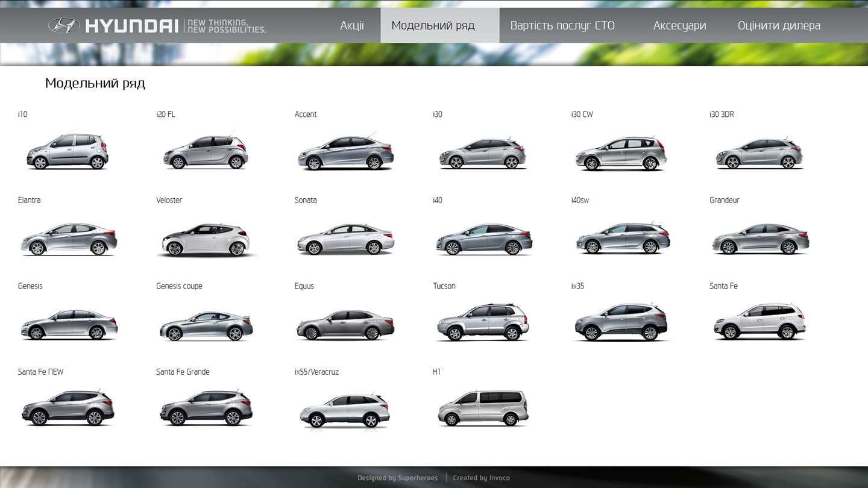868x488 pixels.
Task: Click the Santa Fe NEW name label
Action: [x=40, y=372]
